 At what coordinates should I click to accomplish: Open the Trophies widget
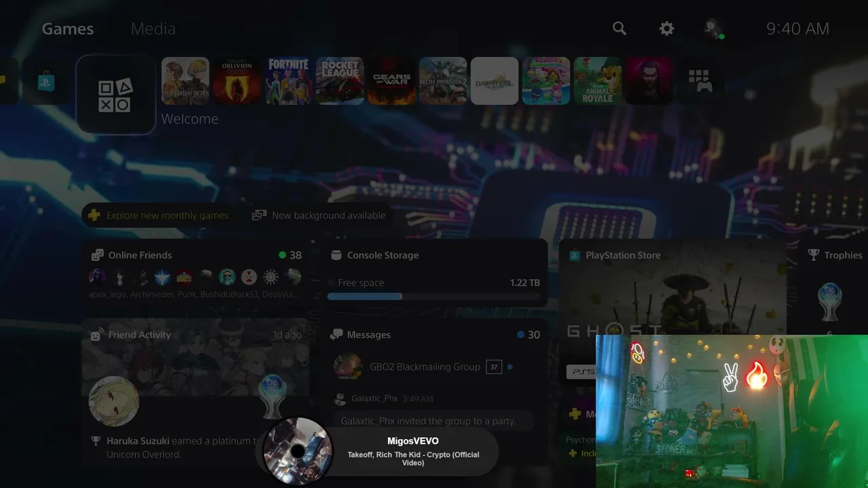point(835,256)
